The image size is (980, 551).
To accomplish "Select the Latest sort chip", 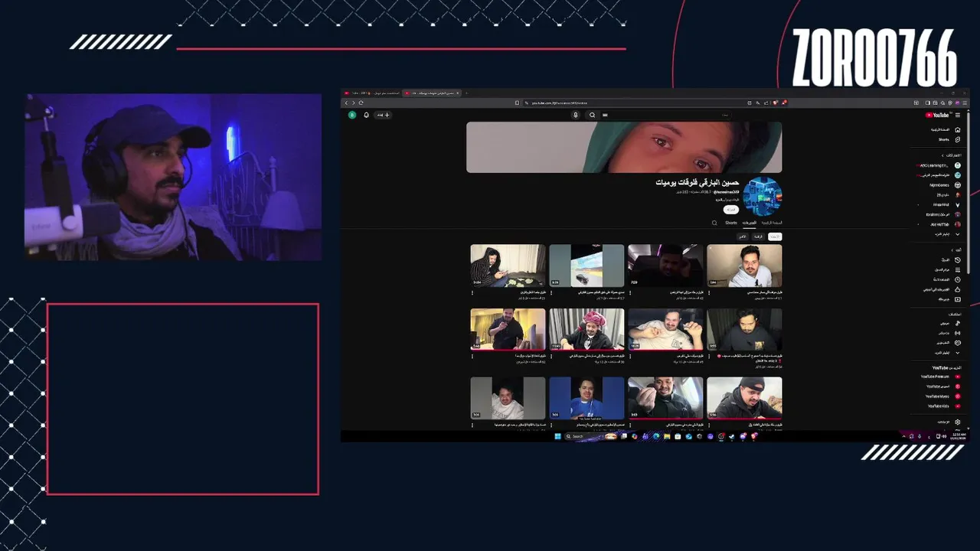I will pos(775,236).
